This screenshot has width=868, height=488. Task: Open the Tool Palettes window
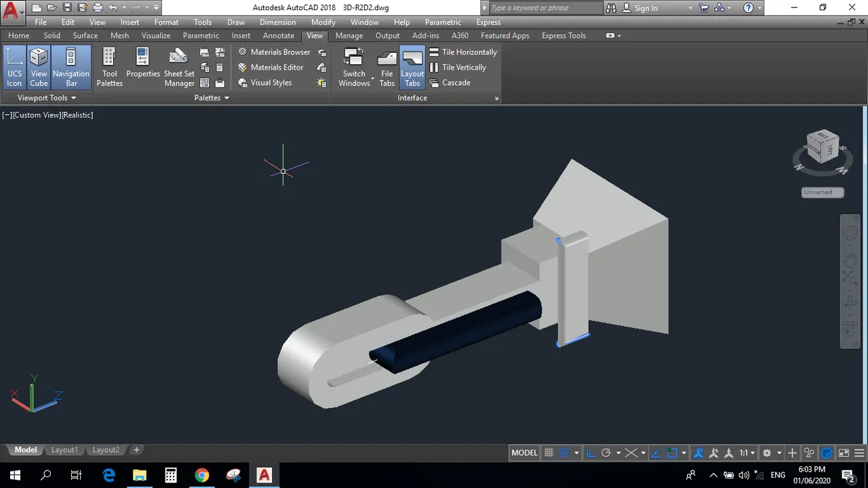point(109,67)
